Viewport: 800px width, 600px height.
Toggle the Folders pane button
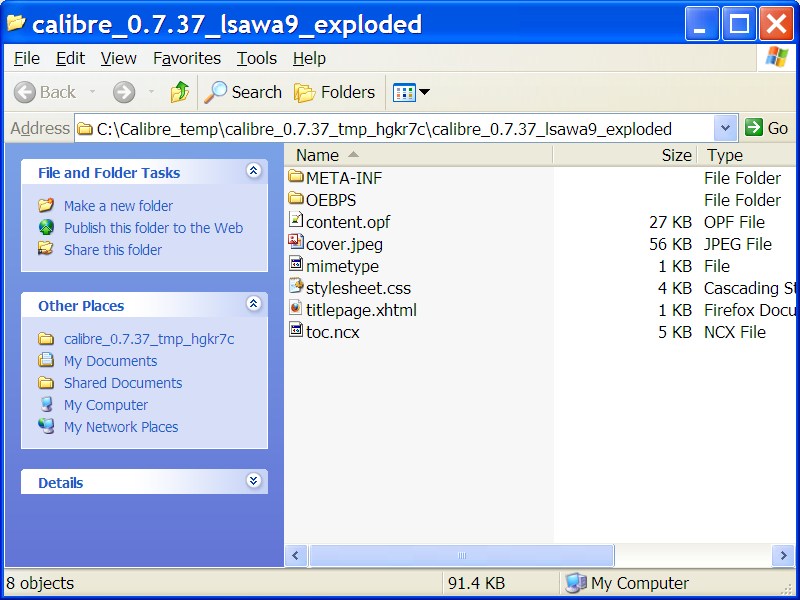tap(334, 92)
